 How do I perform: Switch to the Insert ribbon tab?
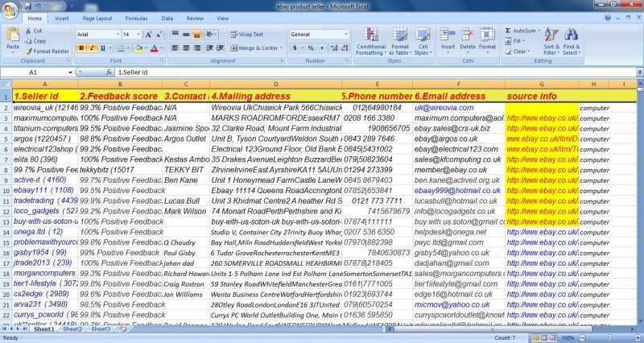[x=62, y=19]
